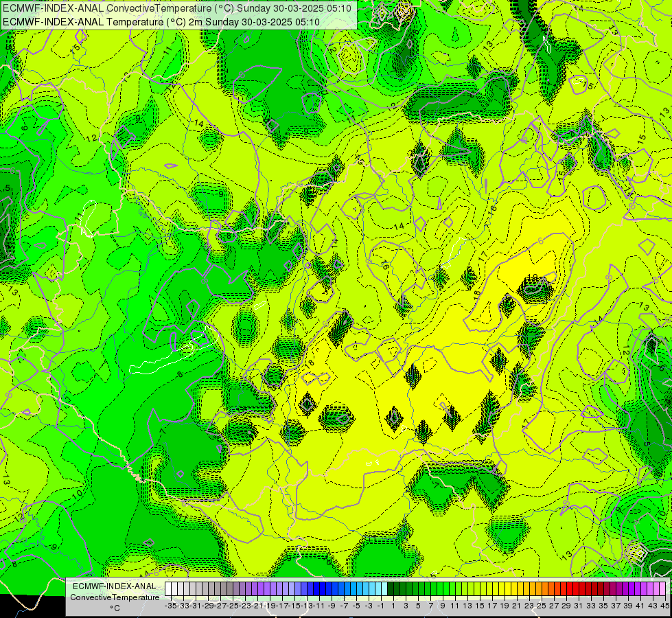Click the 33 value on the legend scale

coord(591,606)
